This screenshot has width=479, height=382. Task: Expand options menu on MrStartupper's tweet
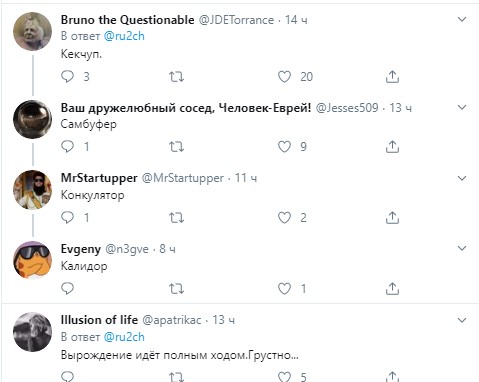coord(462,178)
